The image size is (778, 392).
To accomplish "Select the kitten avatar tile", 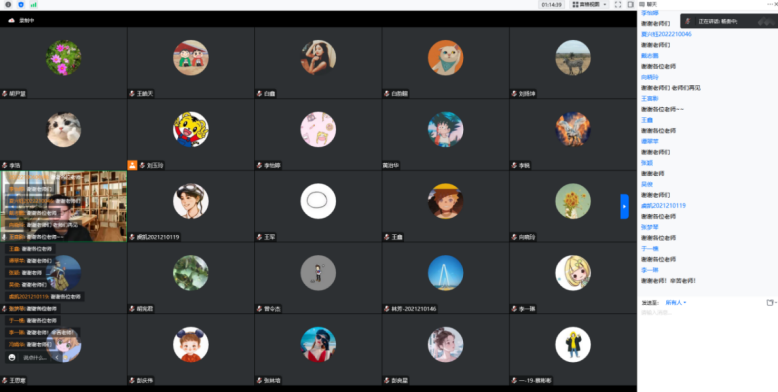I will [64, 130].
